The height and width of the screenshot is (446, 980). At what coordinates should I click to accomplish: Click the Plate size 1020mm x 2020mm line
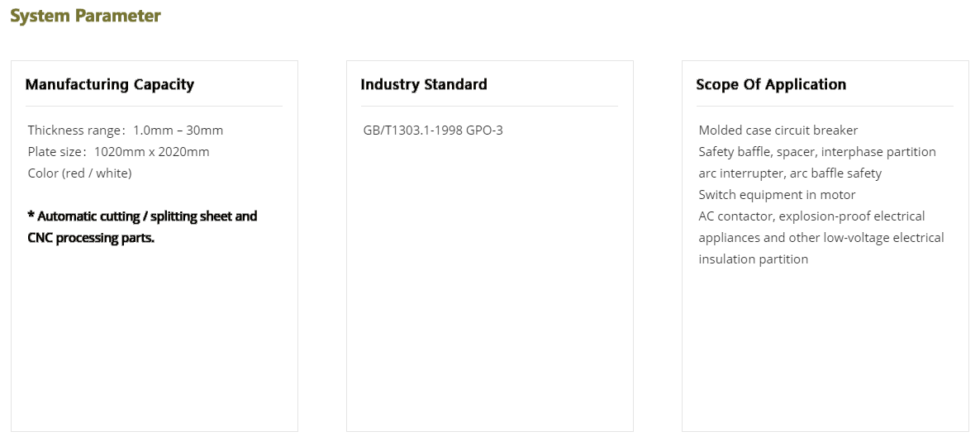(118, 152)
